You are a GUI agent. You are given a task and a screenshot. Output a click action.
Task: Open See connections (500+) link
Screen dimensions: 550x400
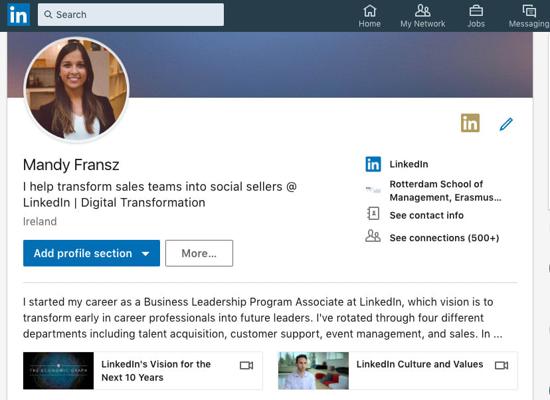point(444,238)
